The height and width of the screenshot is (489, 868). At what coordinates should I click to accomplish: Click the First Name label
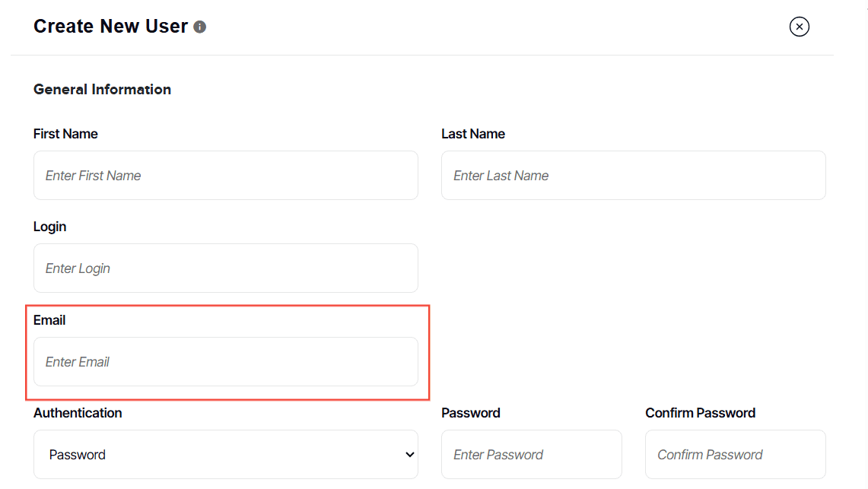pos(65,134)
